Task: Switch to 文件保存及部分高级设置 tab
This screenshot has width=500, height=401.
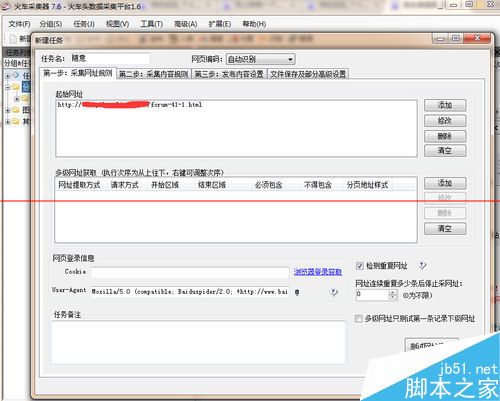Action: (x=308, y=74)
